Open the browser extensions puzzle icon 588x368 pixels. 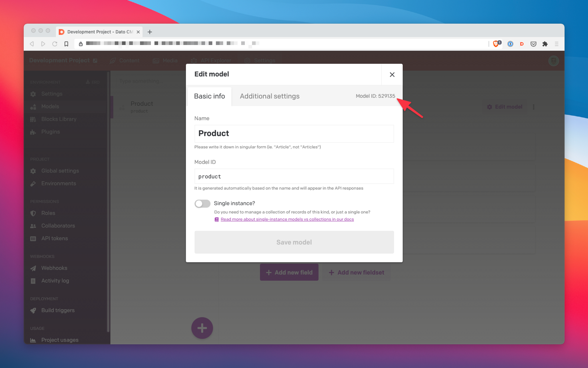point(545,44)
